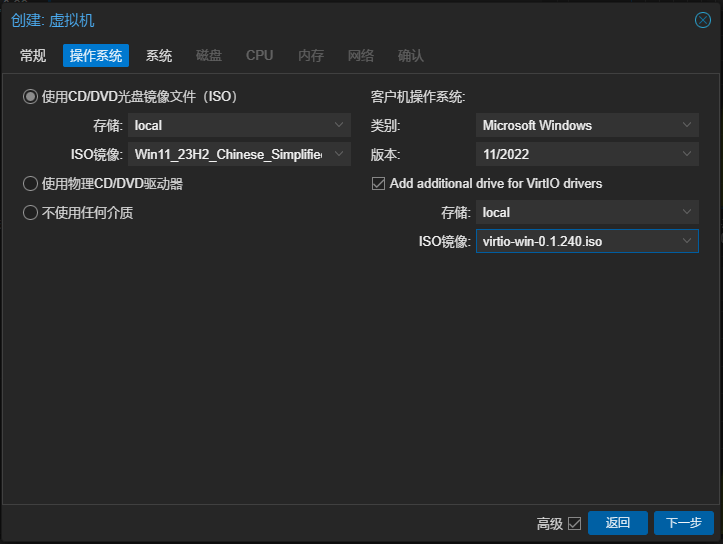Select the 操作系统 tab

pos(96,56)
